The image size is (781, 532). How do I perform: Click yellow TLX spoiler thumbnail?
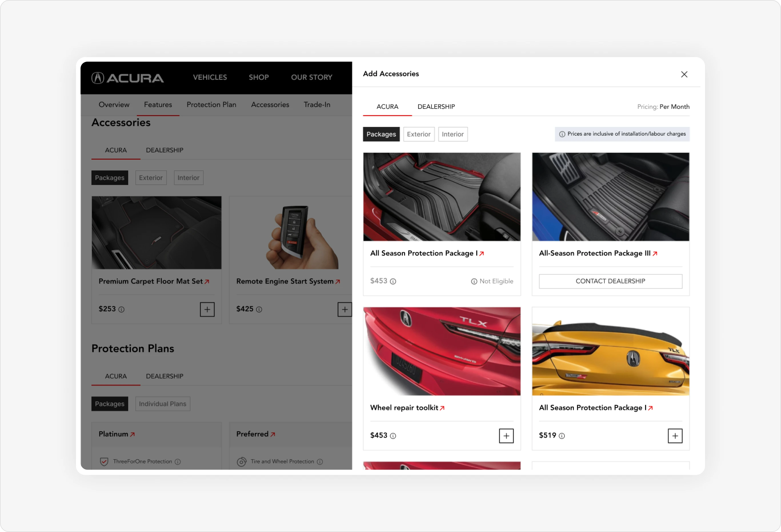(x=610, y=351)
